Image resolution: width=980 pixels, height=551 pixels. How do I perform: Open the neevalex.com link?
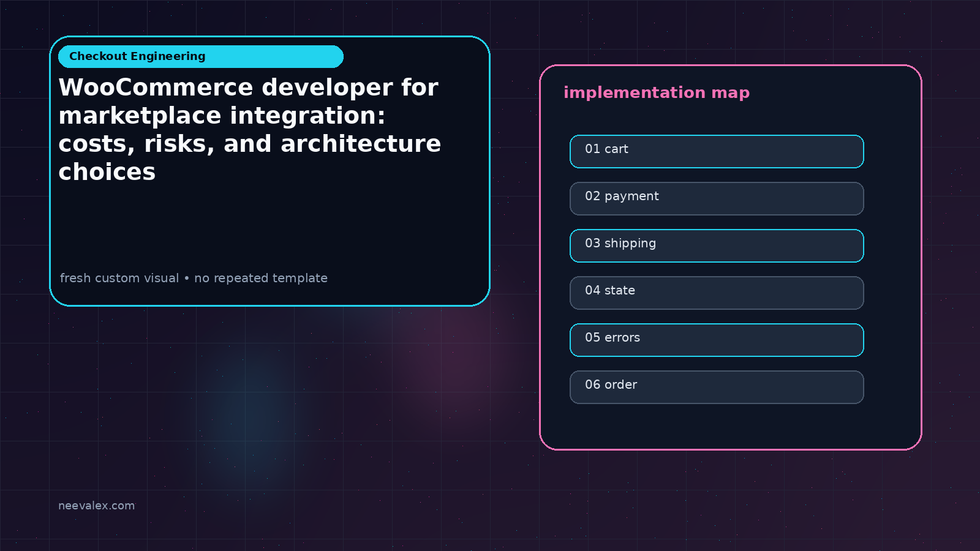(x=96, y=506)
